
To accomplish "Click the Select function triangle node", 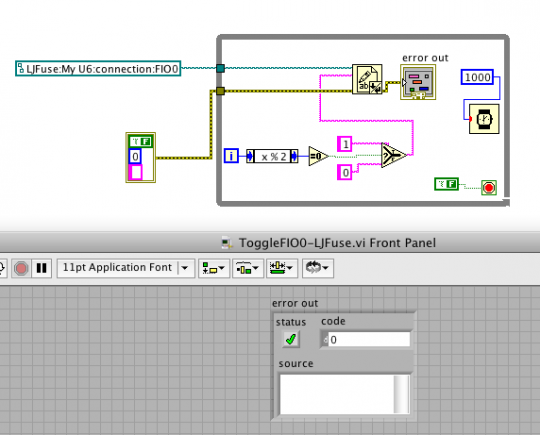I will pyautogui.click(x=393, y=156).
